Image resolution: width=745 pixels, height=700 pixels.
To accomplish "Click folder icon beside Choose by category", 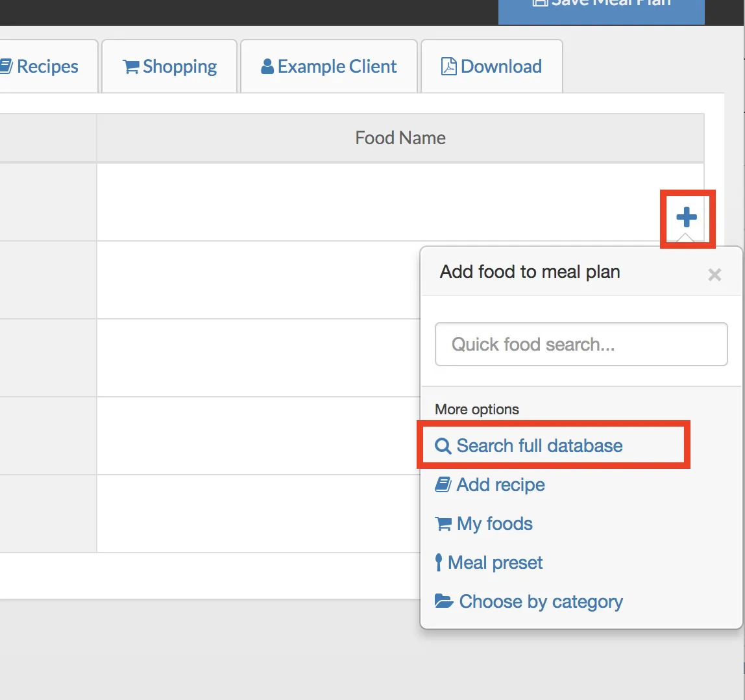I will (444, 601).
